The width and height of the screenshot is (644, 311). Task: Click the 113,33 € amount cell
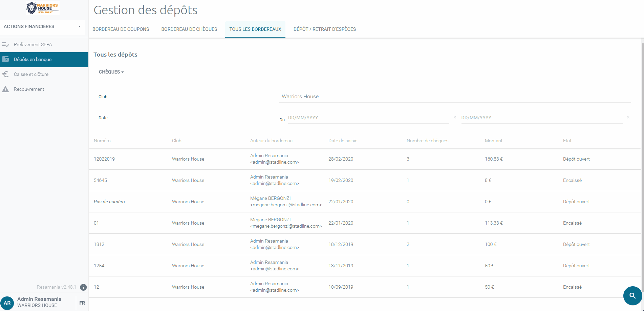tap(494, 223)
